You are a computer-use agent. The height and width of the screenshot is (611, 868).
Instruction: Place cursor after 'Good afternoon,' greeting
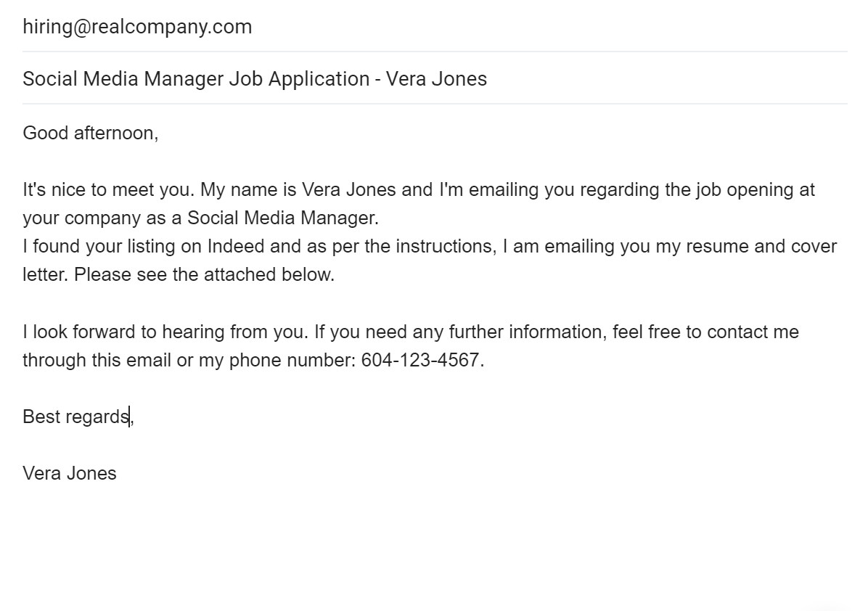click(160, 134)
